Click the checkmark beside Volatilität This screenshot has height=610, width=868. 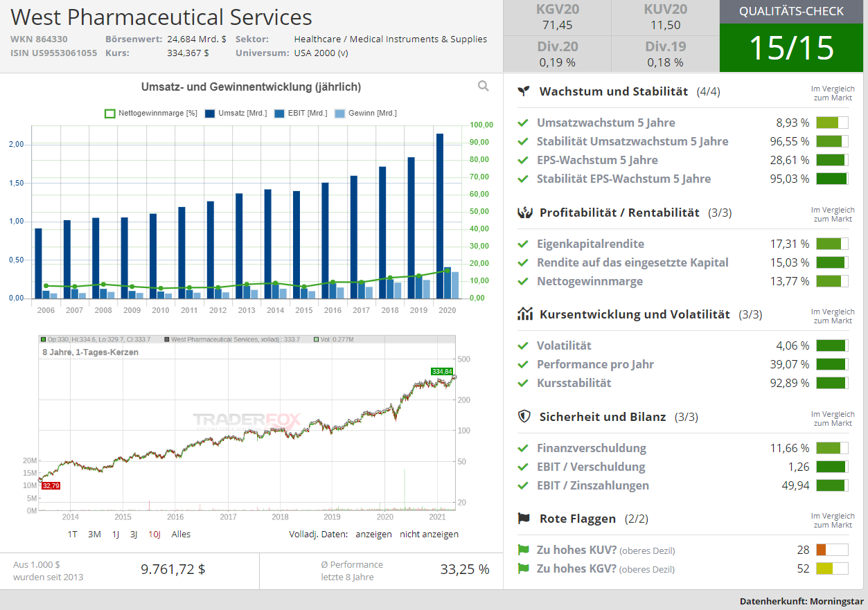(524, 346)
